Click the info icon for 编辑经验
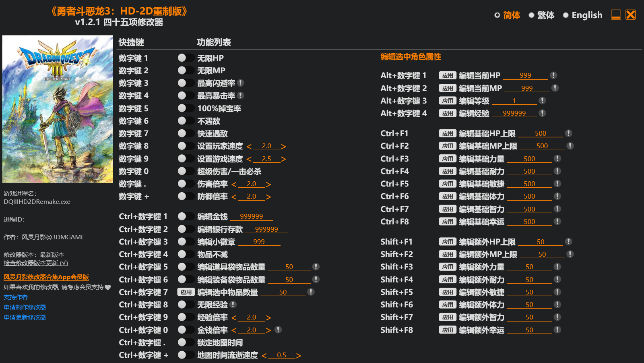644x363 pixels. coord(542,113)
